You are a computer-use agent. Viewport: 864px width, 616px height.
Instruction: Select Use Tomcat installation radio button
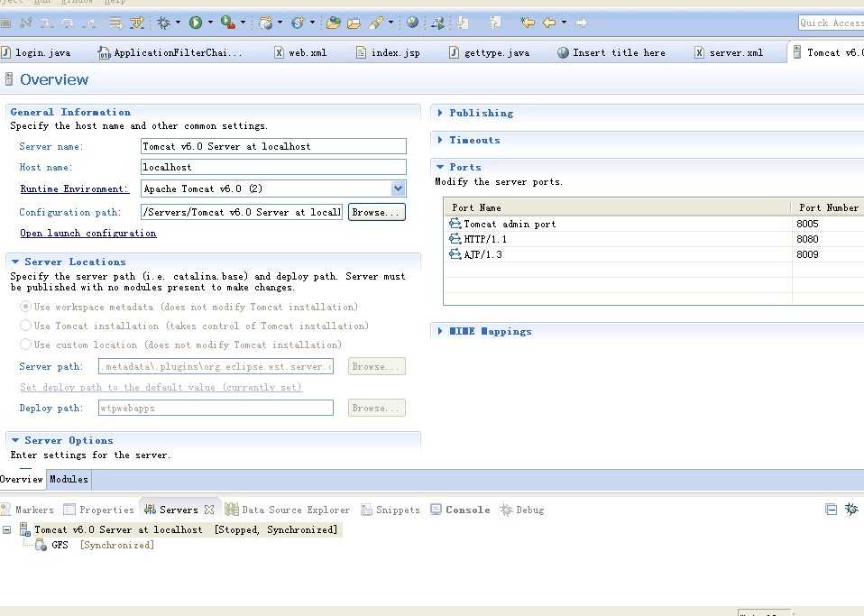coord(25,326)
